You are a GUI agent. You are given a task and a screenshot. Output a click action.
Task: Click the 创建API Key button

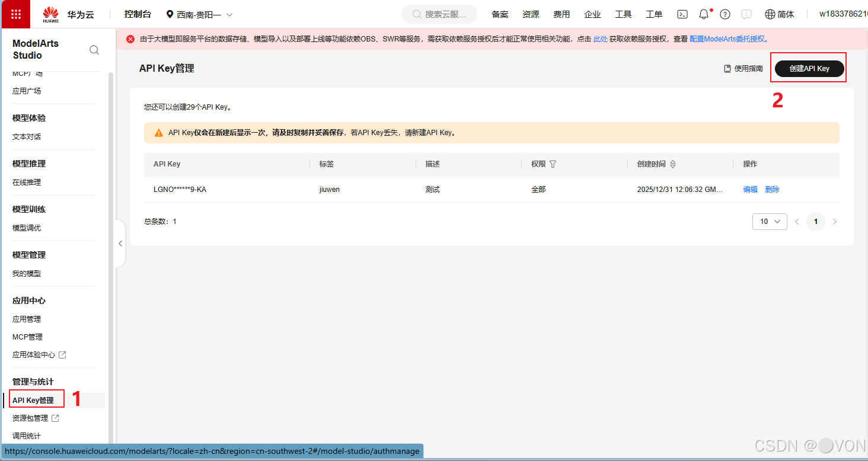point(808,68)
